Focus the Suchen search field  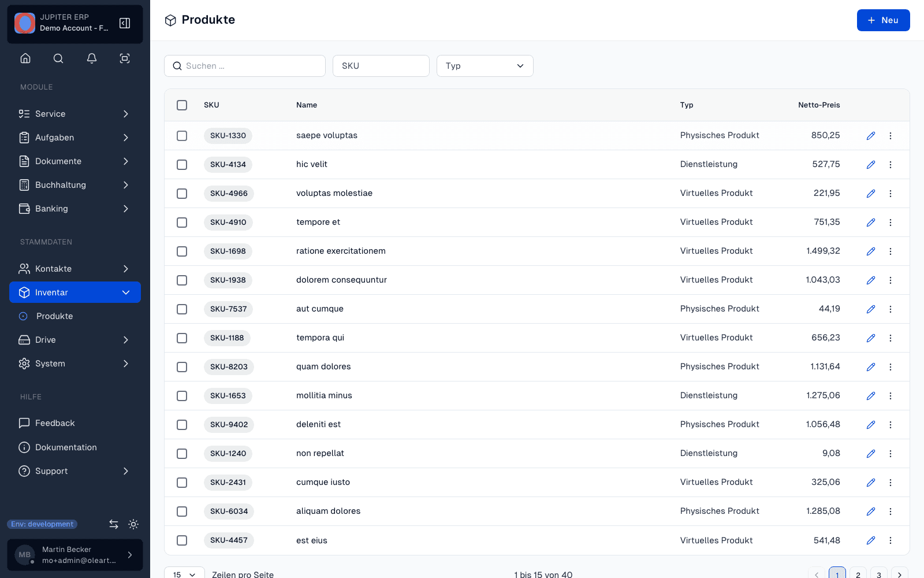coord(245,66)
